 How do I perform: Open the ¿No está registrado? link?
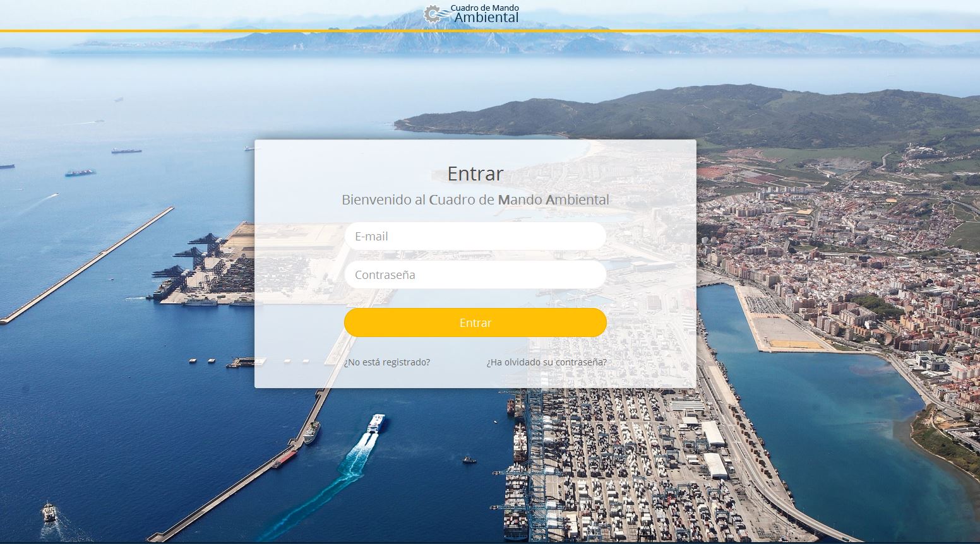pos(387,362)
